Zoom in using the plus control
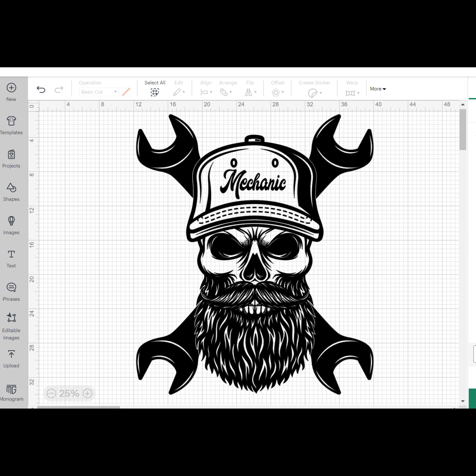The height and width of the screenshot is (476, 476). (x=87, y=393)
